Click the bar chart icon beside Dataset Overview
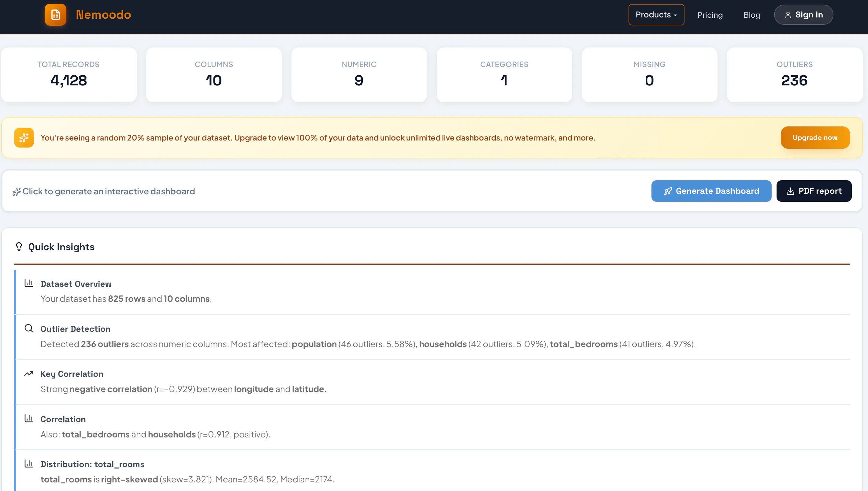This screenshot has width=868, height=491. coord(29,283)
